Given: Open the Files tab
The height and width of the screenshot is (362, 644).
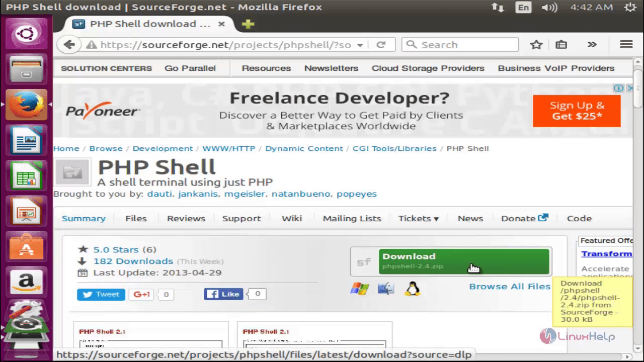Looking at the screenshot, I should point(136,218).
